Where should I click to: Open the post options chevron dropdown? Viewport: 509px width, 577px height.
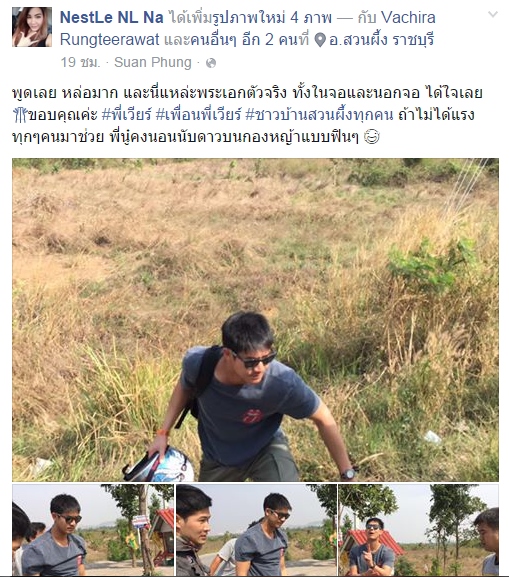(x=492, y=15)
